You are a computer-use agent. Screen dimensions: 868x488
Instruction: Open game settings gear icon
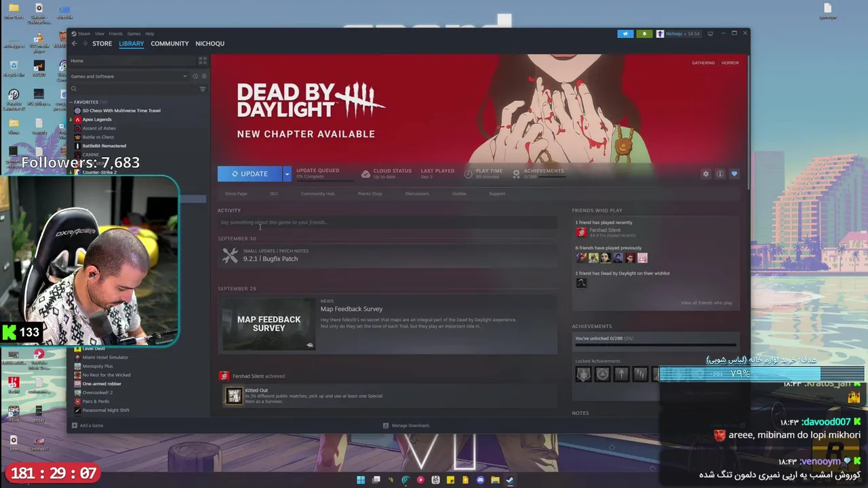pos(706,174)
